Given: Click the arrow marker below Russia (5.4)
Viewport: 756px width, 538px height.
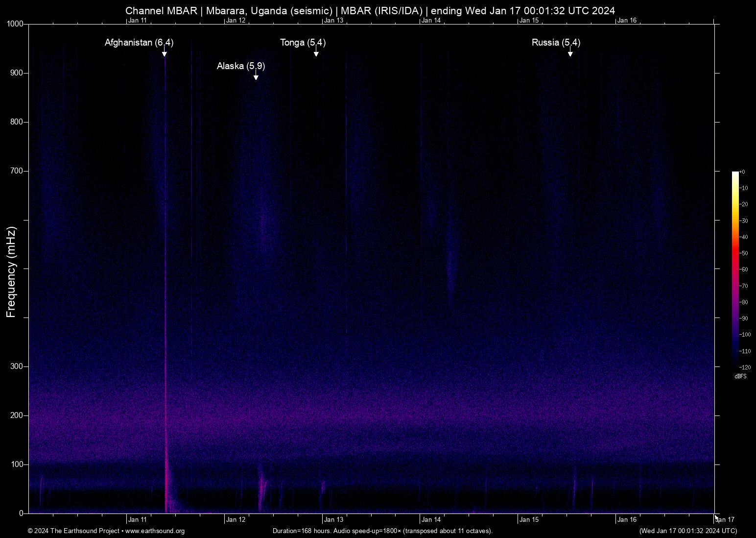Looking at the screenshot, I should click(570, 53).
